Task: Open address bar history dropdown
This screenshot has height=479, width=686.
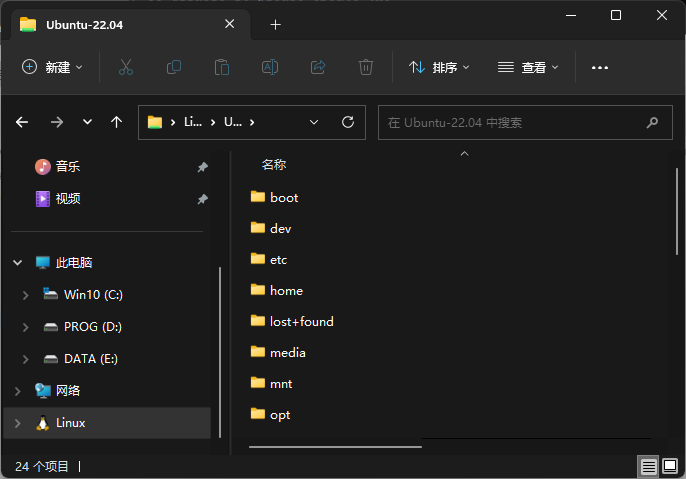Action: coord(314,122)
